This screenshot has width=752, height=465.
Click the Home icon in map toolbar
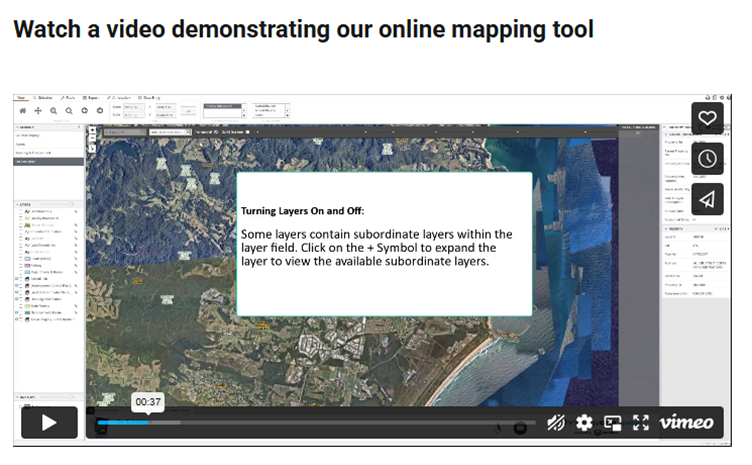pos(24,111)
